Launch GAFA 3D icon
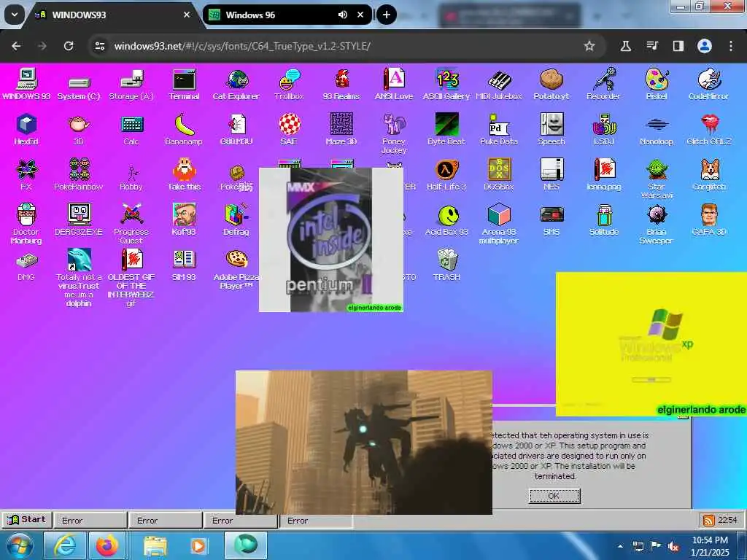This screenshot has height=560, width=747. (709, 220)
